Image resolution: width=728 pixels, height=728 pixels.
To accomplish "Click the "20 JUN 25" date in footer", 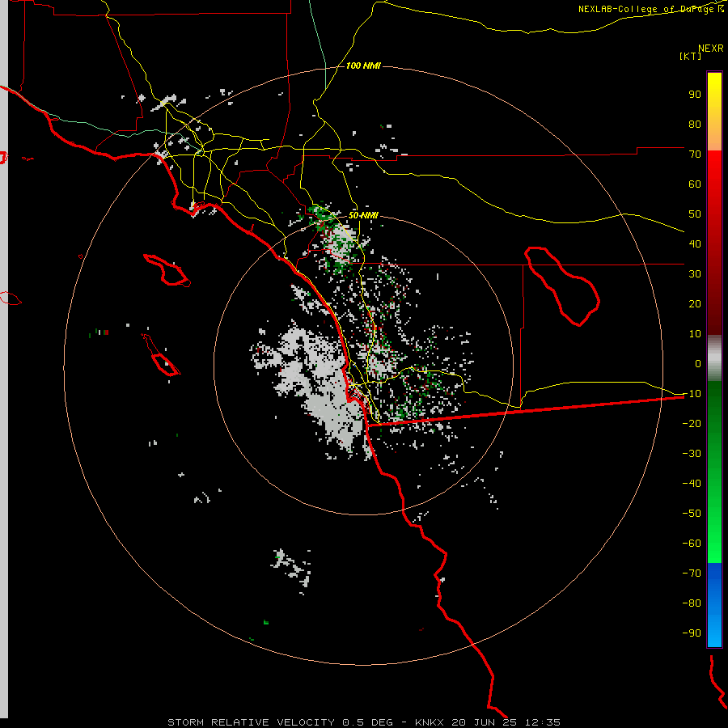I will [484, 722].
